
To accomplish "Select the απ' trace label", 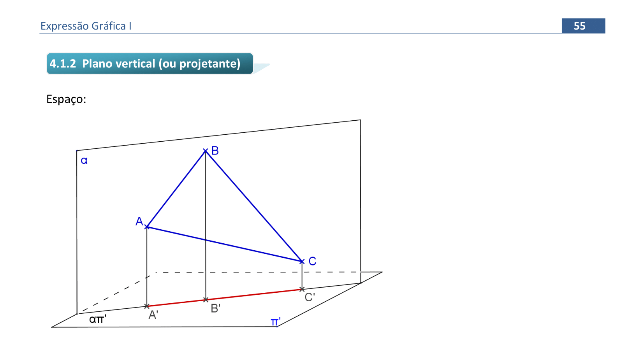I will coord(98,319).
